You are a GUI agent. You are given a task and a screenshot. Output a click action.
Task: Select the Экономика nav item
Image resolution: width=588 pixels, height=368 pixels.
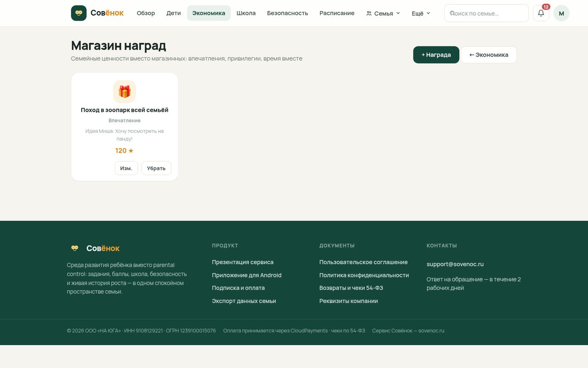coord(209,13)
